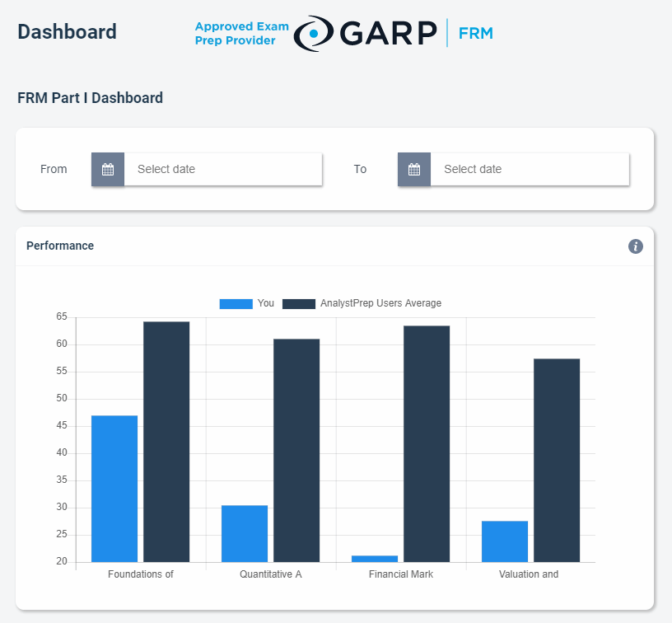
Task: Click the calendar icon beside From
Action: (108, 170)
